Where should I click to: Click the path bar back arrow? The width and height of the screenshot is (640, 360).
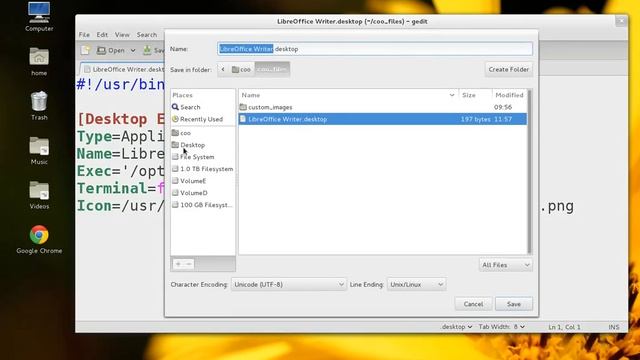pos(223,69)
